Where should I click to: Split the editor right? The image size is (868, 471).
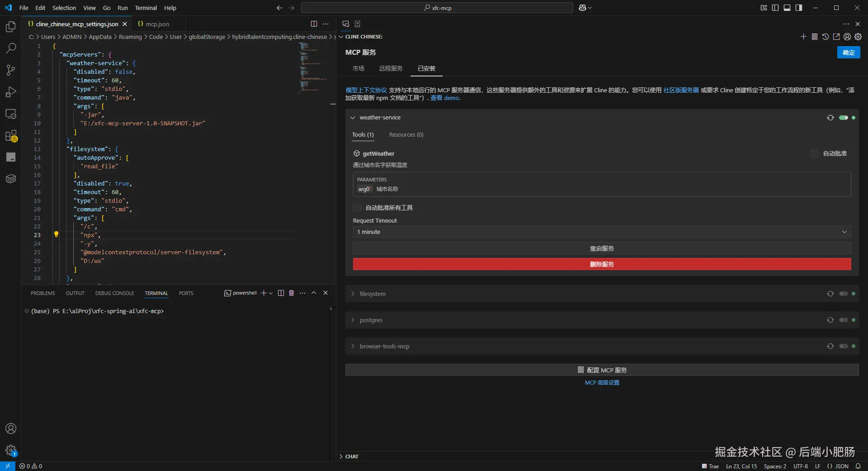[314, 24]
